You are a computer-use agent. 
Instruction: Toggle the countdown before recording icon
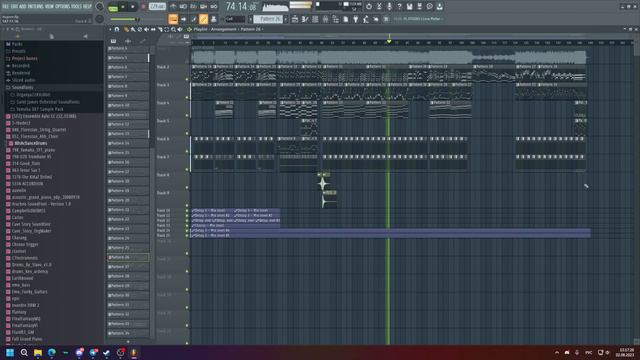(193, 7)
